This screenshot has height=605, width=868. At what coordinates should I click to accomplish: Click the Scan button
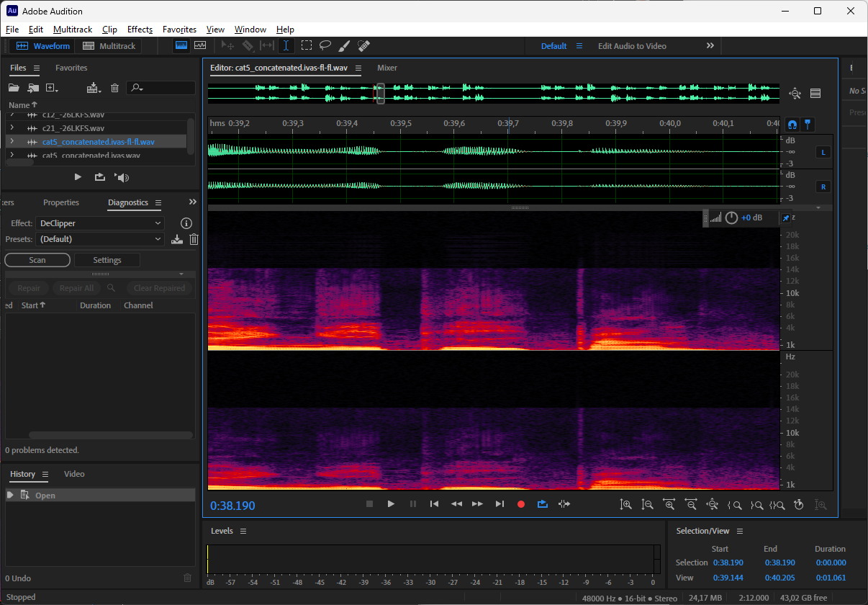[x=37, y=260]
